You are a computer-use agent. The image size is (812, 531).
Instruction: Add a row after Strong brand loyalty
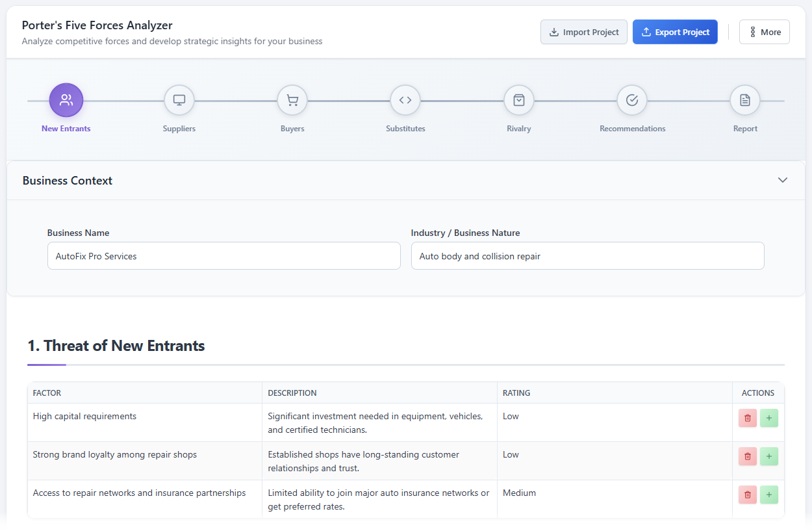point(769,456)
